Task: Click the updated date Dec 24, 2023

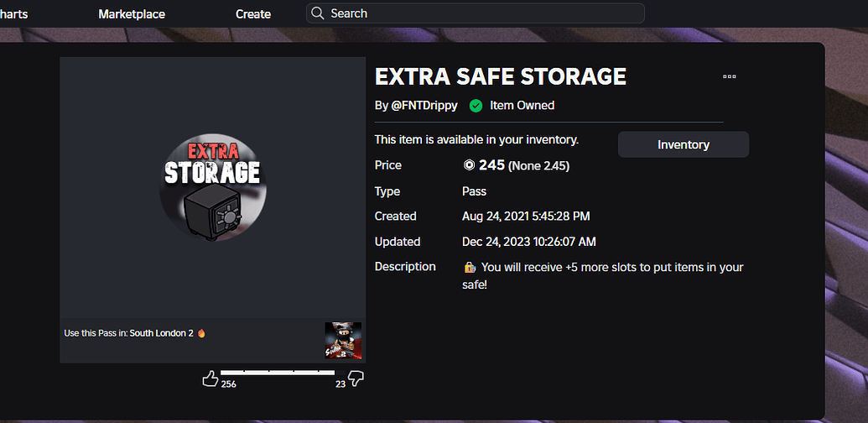Action: coord(528,242)
